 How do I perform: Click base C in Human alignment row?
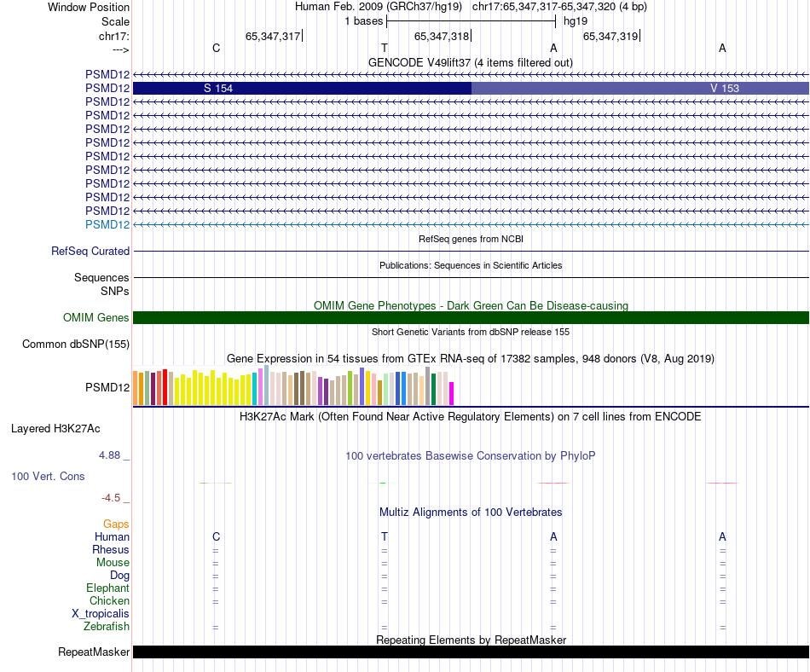tap(217, 536)
